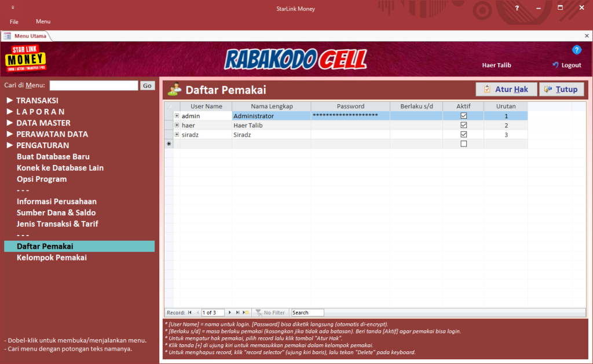Close the Menu Utama tab with X
This screenshot has height=364, width=593.
click(x=587, y=36)
